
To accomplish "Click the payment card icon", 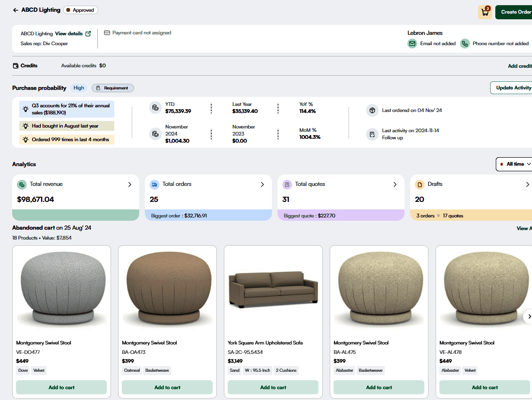I will 107,33.
